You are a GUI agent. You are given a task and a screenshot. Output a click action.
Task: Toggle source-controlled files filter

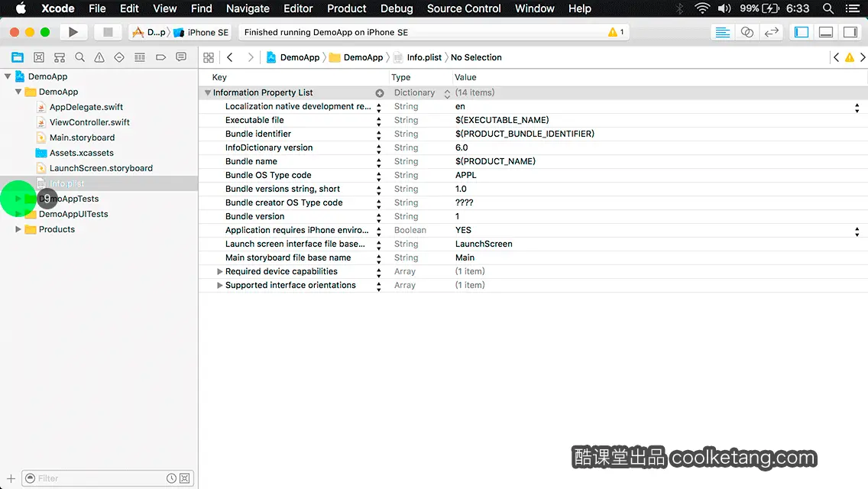185,478
